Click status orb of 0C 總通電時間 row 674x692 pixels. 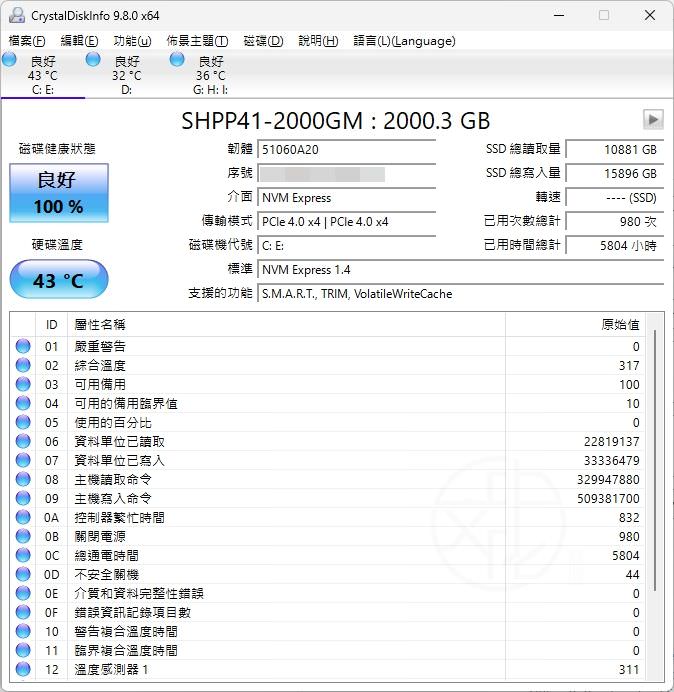coord(23,555)
